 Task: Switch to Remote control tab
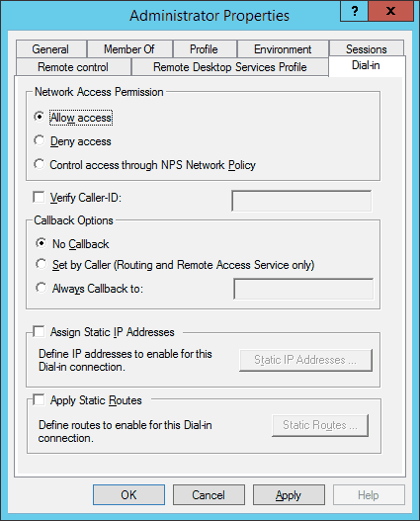coord(73,67)
